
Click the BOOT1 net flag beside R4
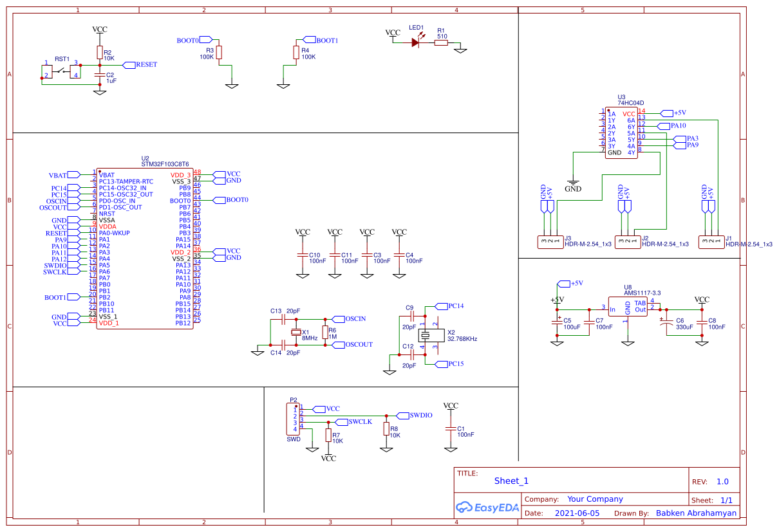click(x=321, y=41)
